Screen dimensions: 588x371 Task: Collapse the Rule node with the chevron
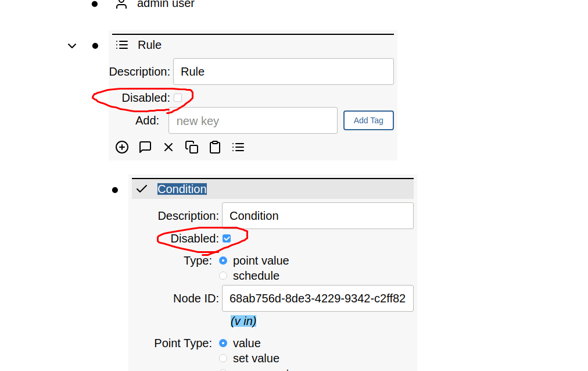point(72,45)
